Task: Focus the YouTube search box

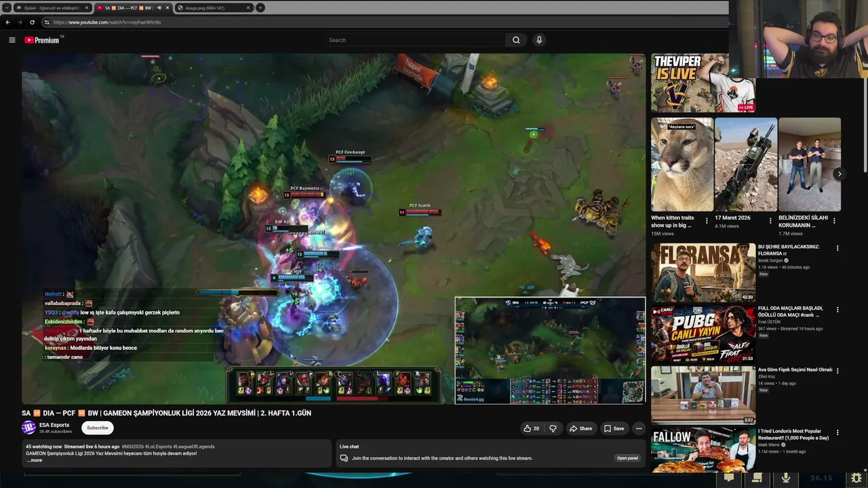Action: (414, 40)
